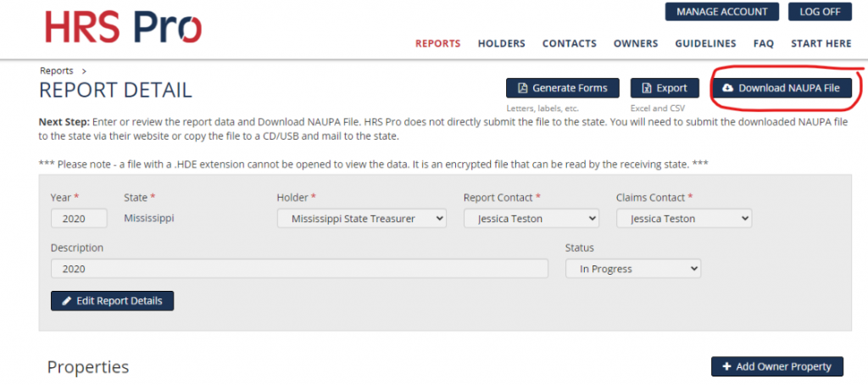Go to the Start Here page
Viewport: 868px width, 385px height.
[x=821, y=43]
